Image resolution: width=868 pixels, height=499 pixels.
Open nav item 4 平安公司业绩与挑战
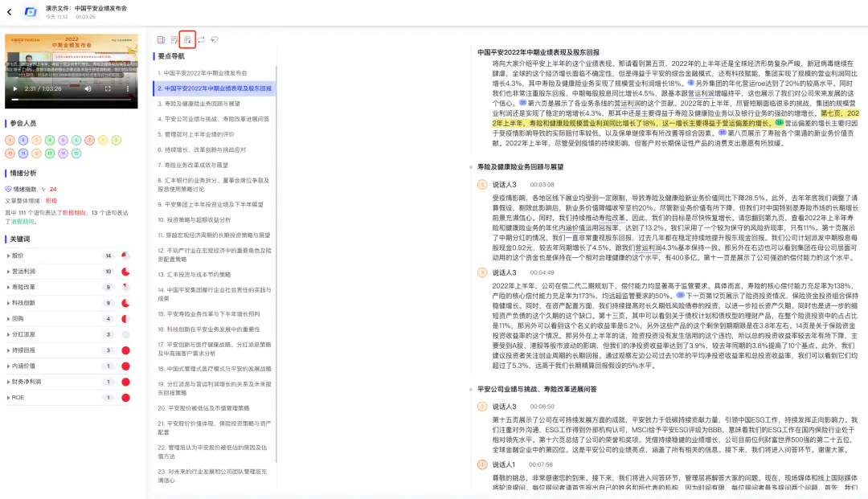click(x=213, y=119)
